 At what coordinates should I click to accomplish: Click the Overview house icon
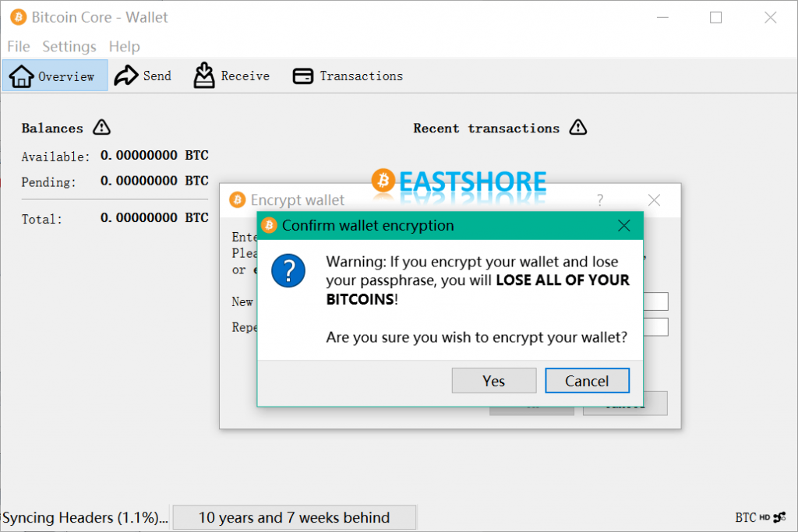point(21,76)
